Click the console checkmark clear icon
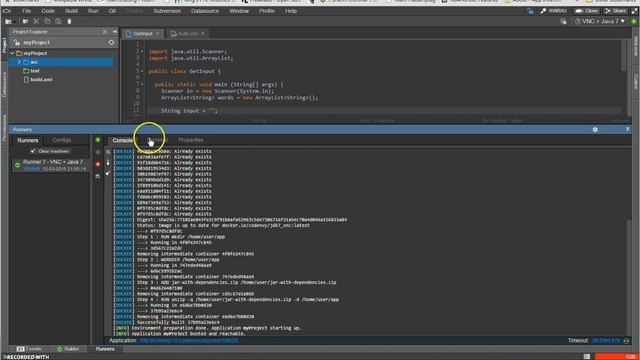Screen dimensions: 640x360 pyautogui.click(x=108, y=173)
